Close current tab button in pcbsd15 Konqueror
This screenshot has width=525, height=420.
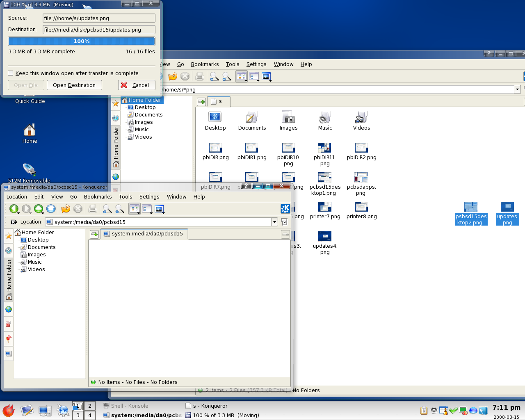[x=285, y=234]
